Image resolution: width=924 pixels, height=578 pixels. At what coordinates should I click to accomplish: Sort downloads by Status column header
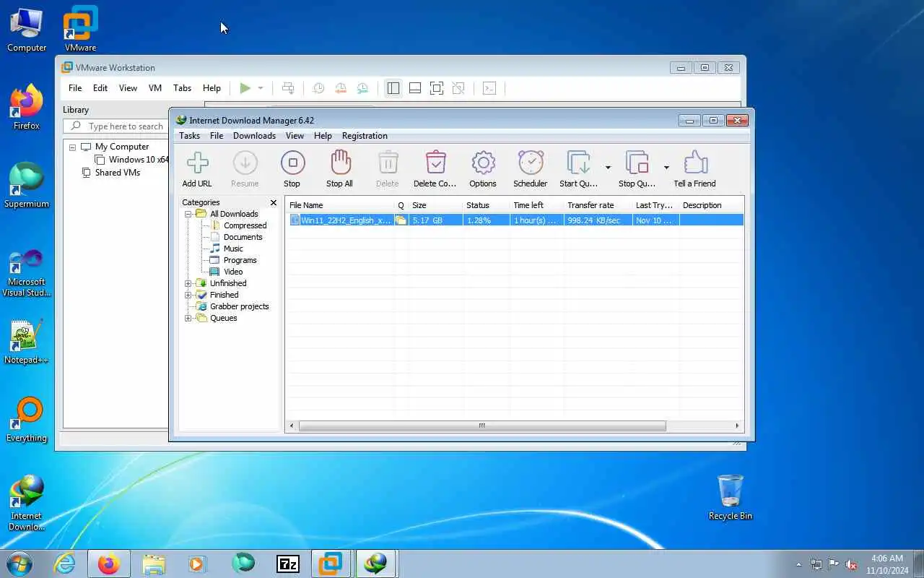[x=486, y=205]
